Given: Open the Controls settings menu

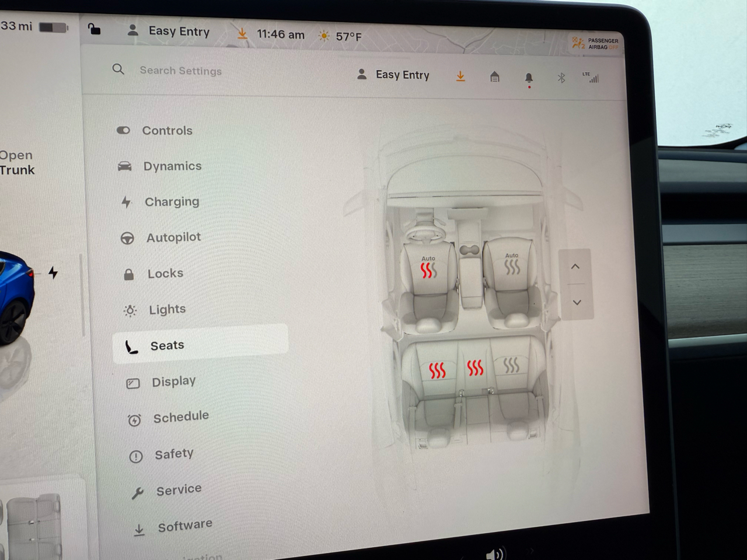Looking at the screenshot, I should [167, 131].
